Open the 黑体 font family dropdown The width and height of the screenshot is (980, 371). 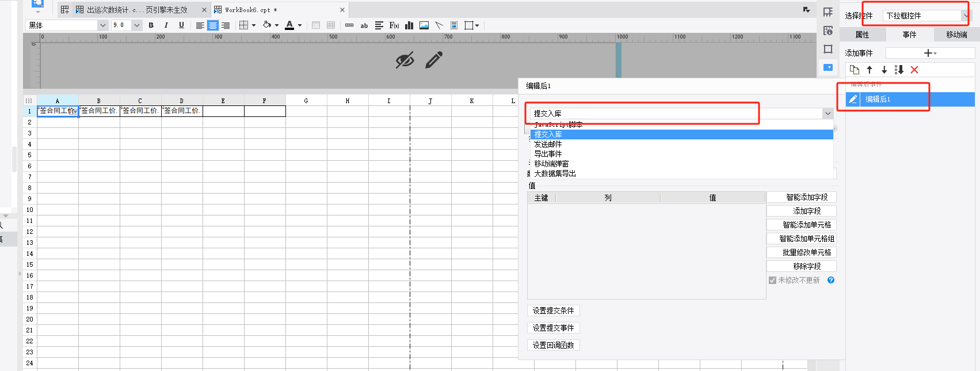coord(102,25)
